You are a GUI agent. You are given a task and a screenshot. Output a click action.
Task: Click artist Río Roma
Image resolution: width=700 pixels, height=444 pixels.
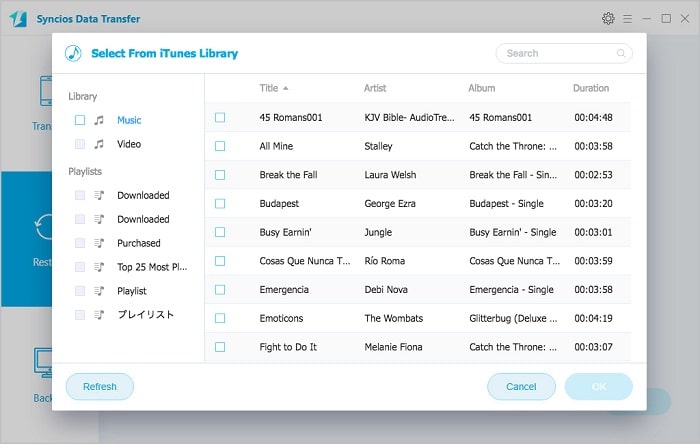[384, 261]
